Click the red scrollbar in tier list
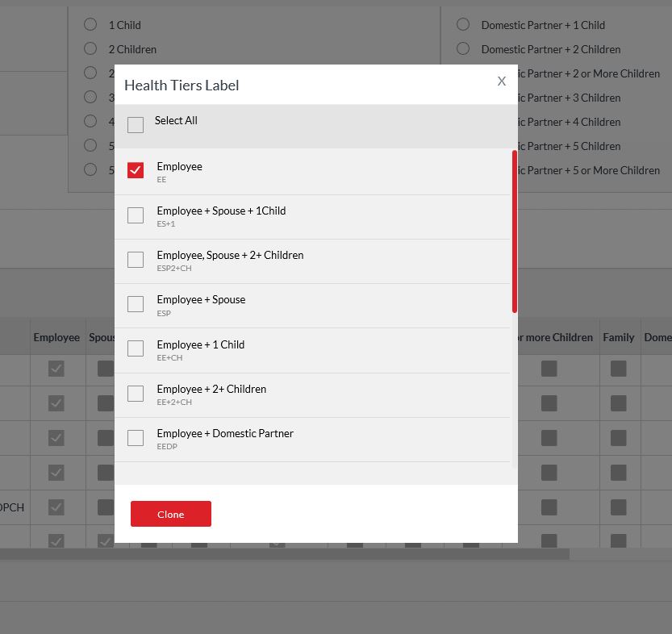This screenshot has height=634, width=672. (x=514, y=231)
